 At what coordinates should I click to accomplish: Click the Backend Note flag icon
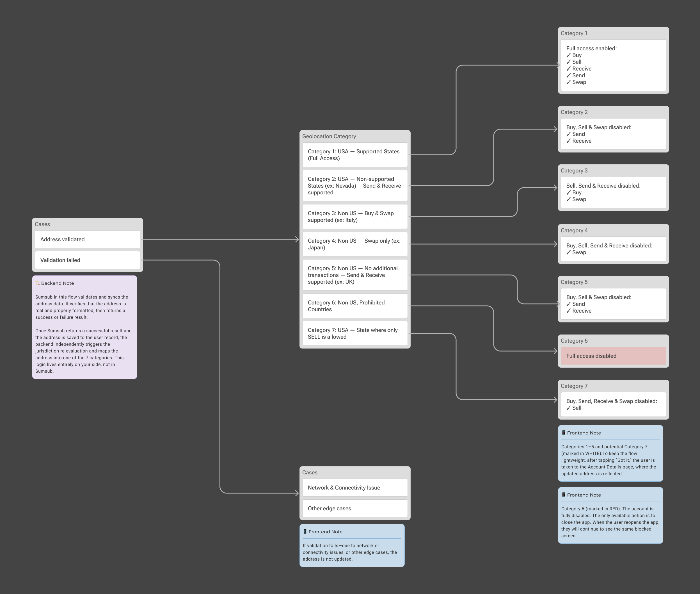pos(38,283)
